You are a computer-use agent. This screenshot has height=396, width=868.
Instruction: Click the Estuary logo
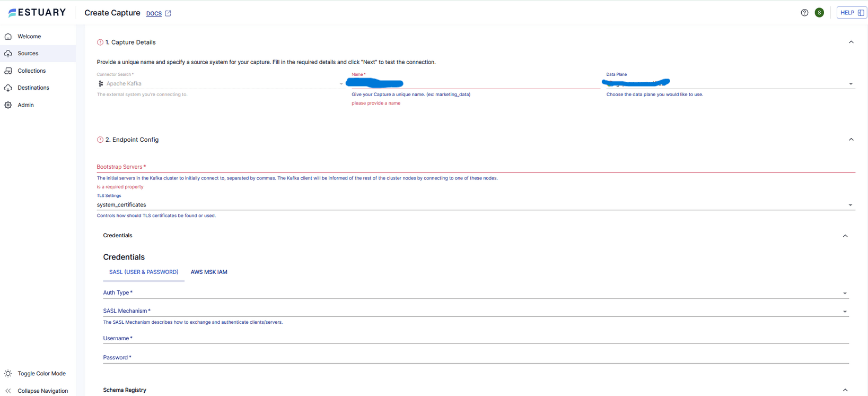[x=37, y=12]
